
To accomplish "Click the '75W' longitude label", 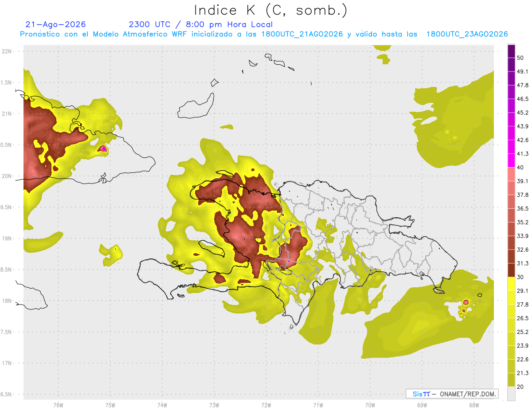I will tap(110, 405).
